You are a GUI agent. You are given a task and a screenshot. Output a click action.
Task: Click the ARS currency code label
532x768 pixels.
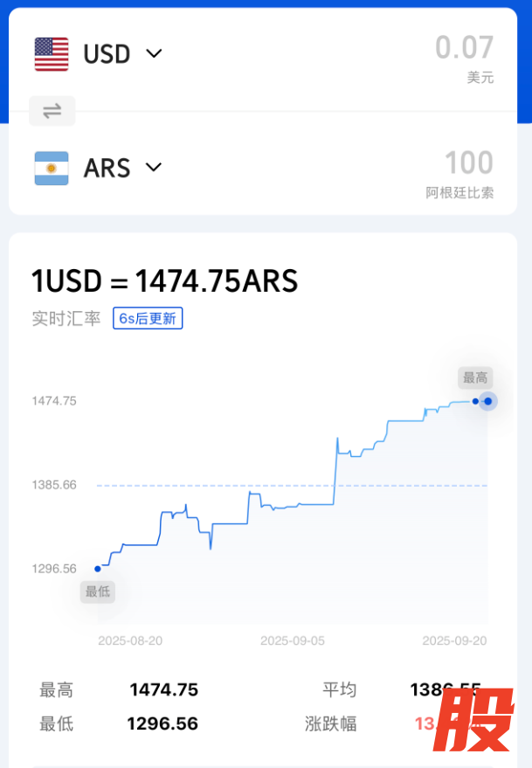point(107,168)
